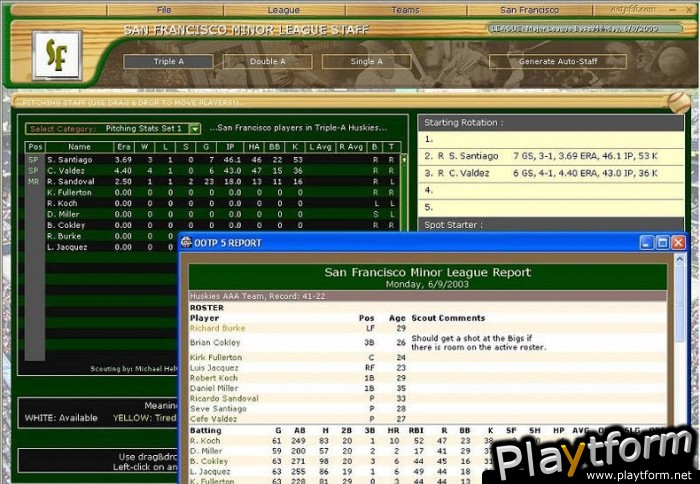The height and width of the screenshot is (484, 700).
Task: Close the OOTP 5 Report window
Action: click(679, 243)
